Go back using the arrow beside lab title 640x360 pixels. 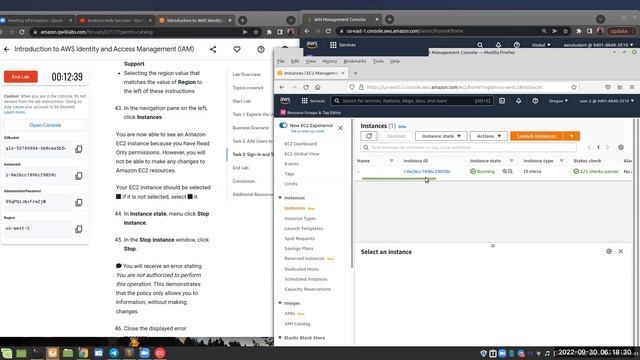point(7,49)
